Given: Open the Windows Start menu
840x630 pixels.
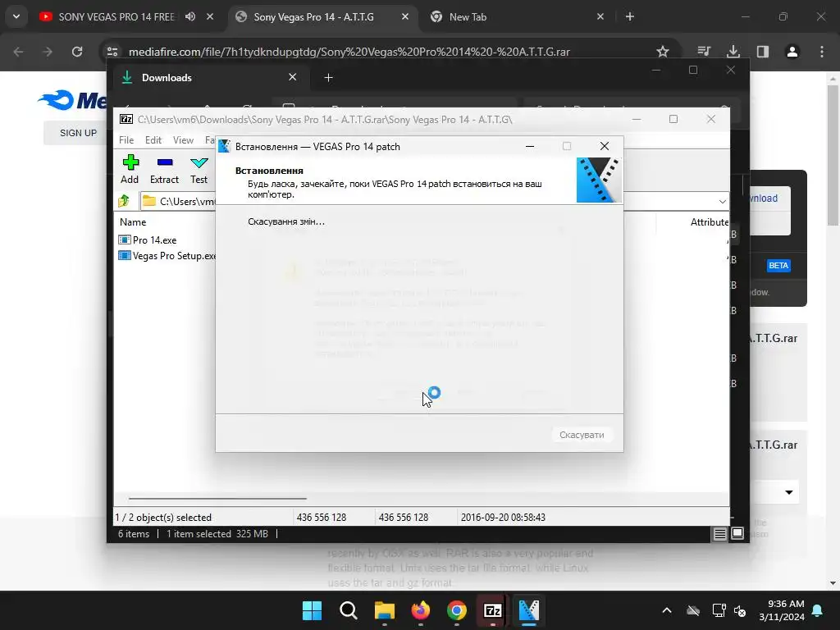Looking at the screenshot, I should coord(313,610).
